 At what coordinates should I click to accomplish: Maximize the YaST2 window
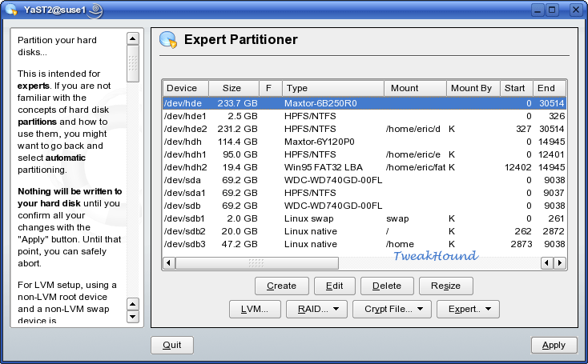tap(552, 10)
